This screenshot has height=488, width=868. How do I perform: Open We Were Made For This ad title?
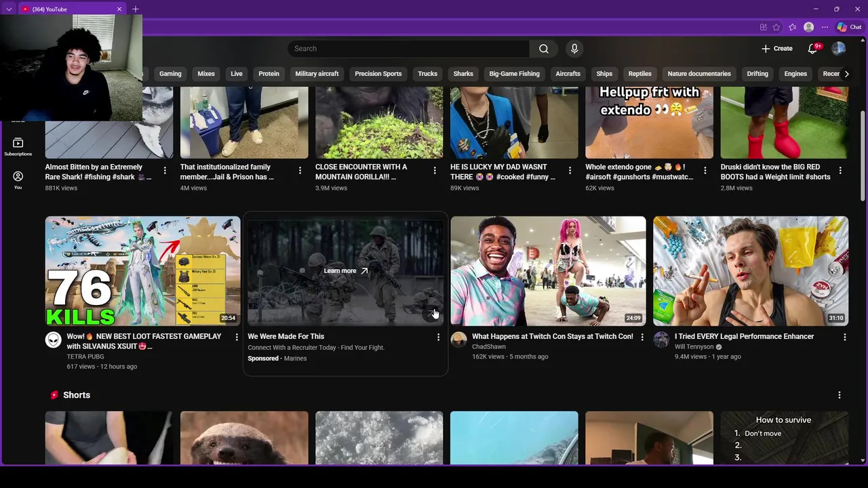285,336
